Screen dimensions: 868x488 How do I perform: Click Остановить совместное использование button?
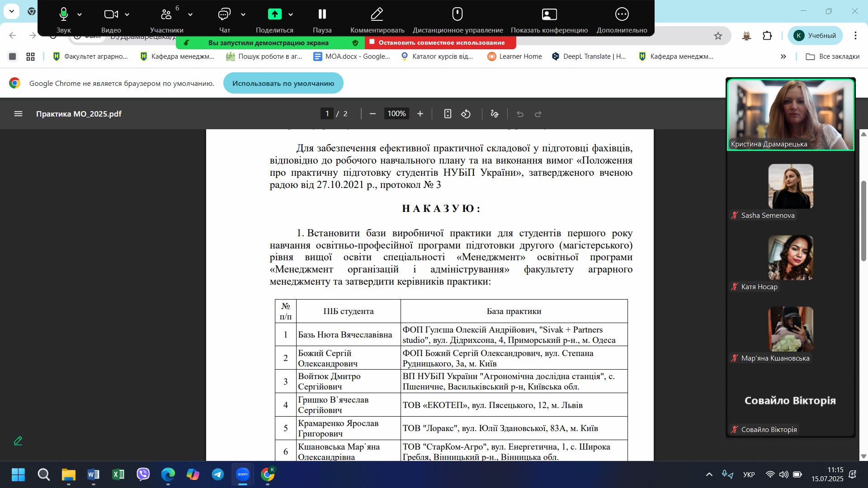[441, 42]
